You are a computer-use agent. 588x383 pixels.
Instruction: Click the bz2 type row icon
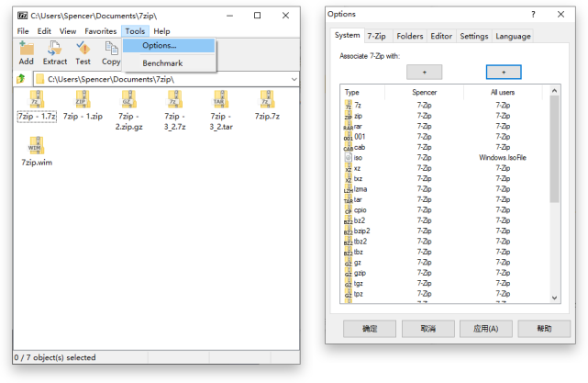349,220
